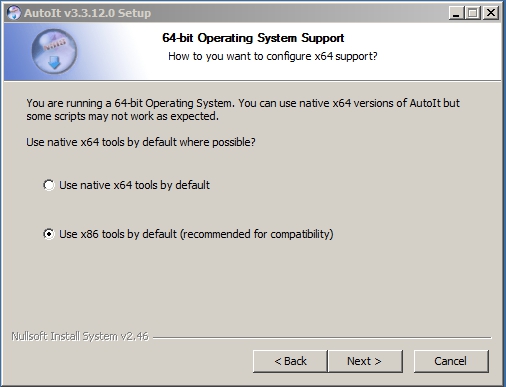Click the 'some scripts may not work as expected' line
The height and width of the screenshot is (387, 506).
coord(123,116)
